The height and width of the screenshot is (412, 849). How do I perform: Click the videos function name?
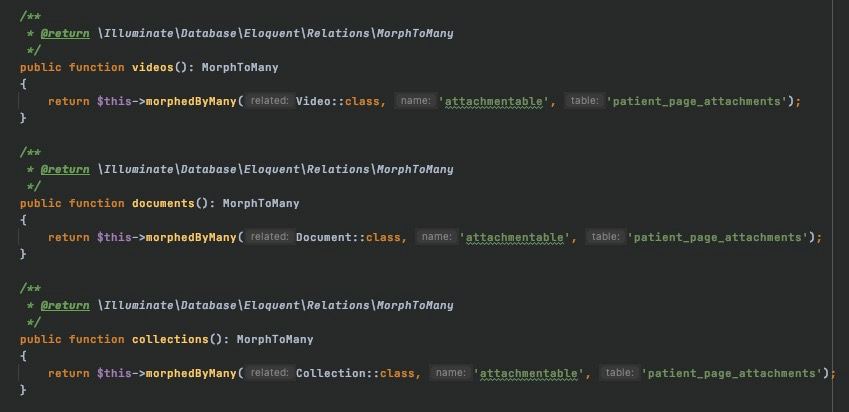click(x=153, y=67)
